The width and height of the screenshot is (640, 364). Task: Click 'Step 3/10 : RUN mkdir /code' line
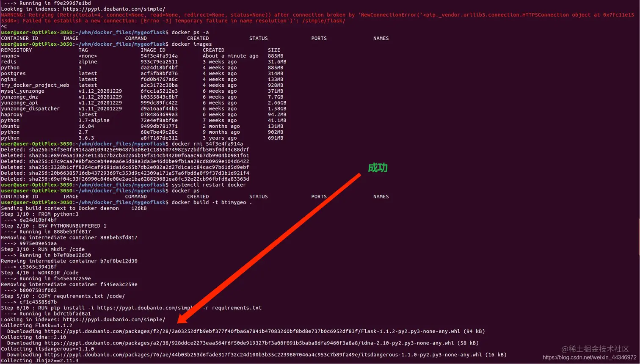[43, 250]
